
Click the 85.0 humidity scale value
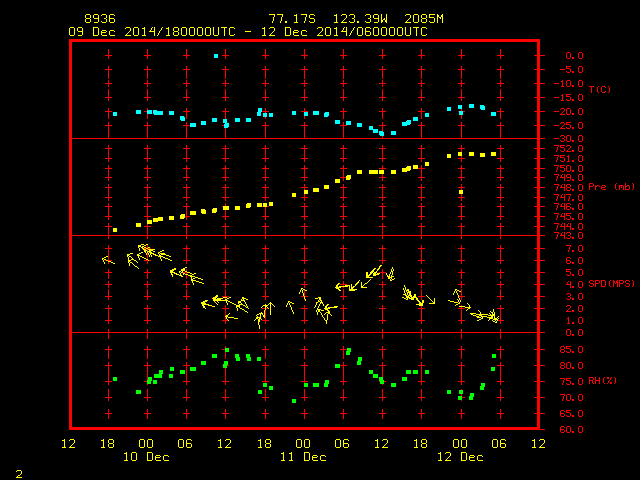(571, 350)
